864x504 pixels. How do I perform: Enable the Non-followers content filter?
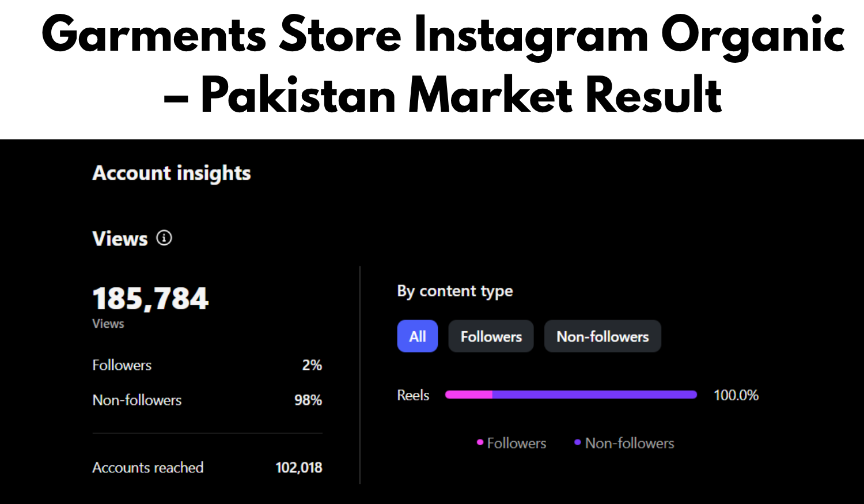pyautogui.click(x=602, y=336)
